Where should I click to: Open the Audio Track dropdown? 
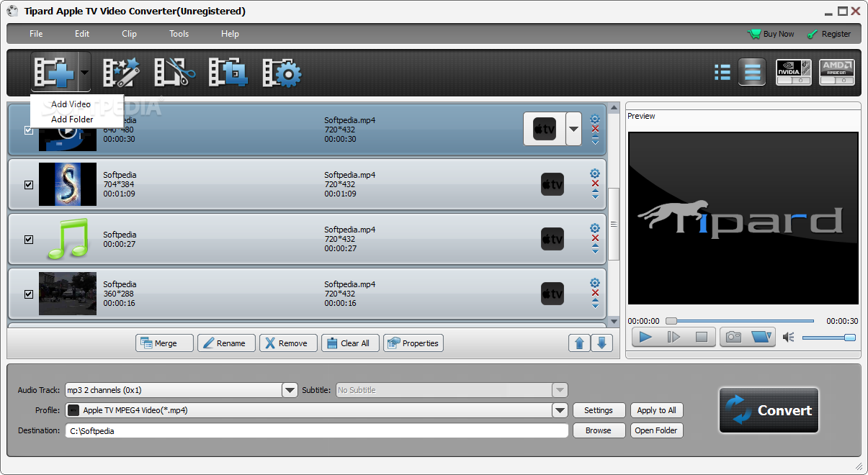tap(290, 390)
